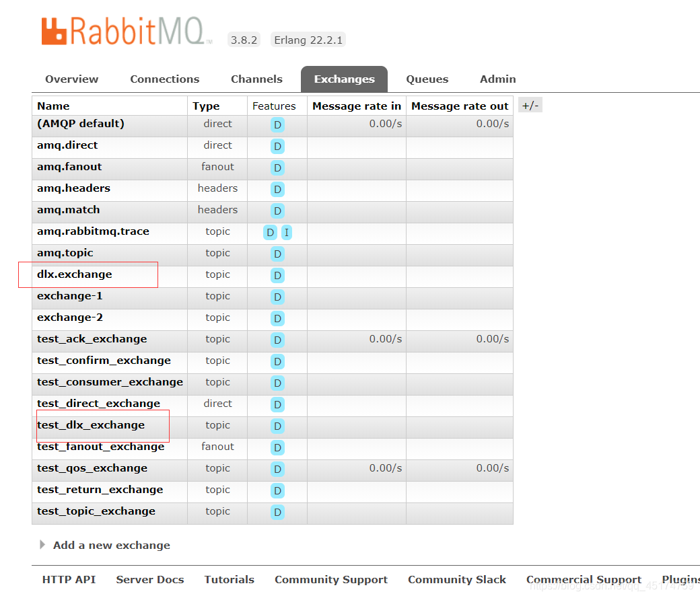
Task: Open the Overview tab
Action: 72,79
